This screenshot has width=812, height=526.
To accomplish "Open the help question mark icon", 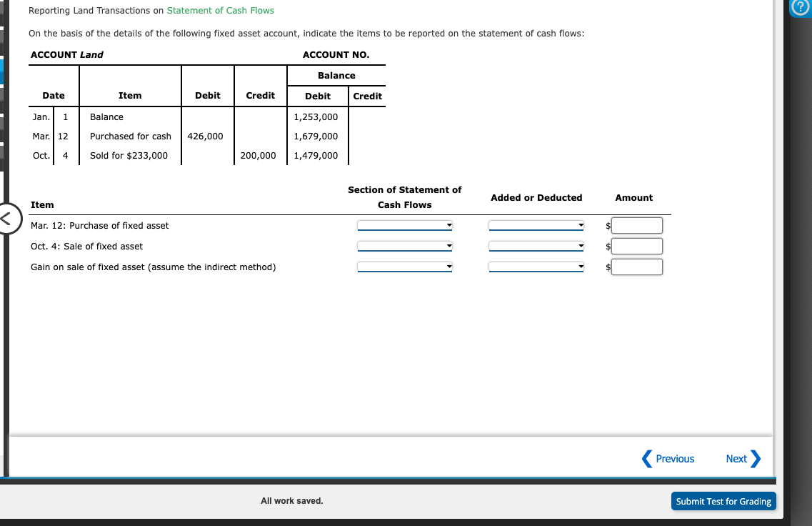I will tap(800, 9).
